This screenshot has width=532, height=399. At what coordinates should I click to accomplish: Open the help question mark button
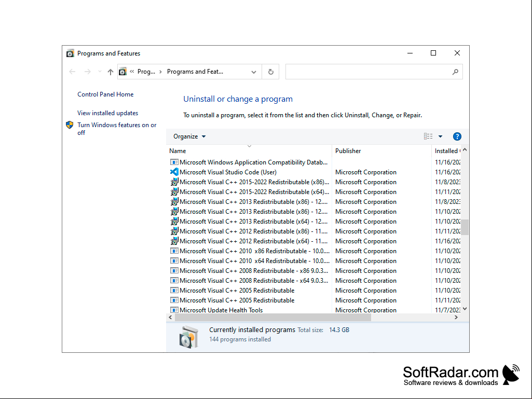tap(457, 136)
